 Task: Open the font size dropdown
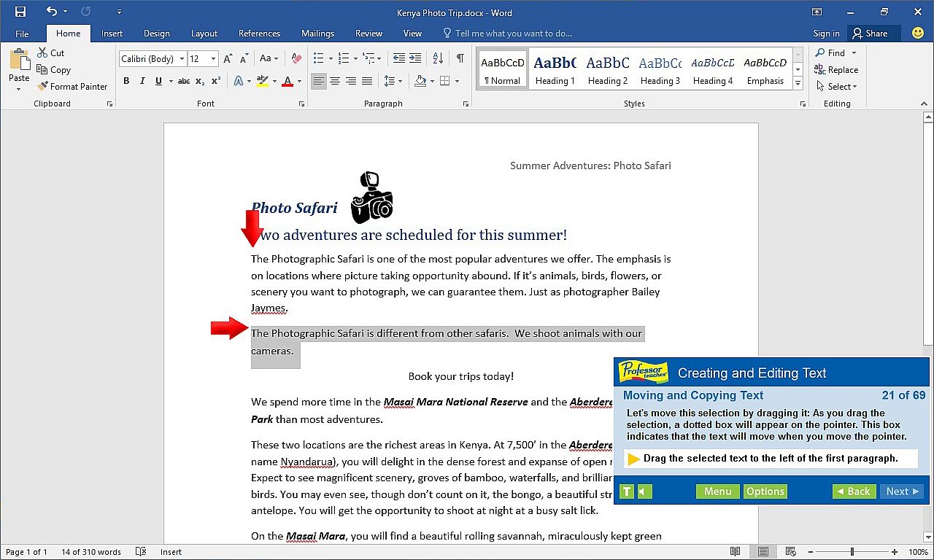coord(213,58)
